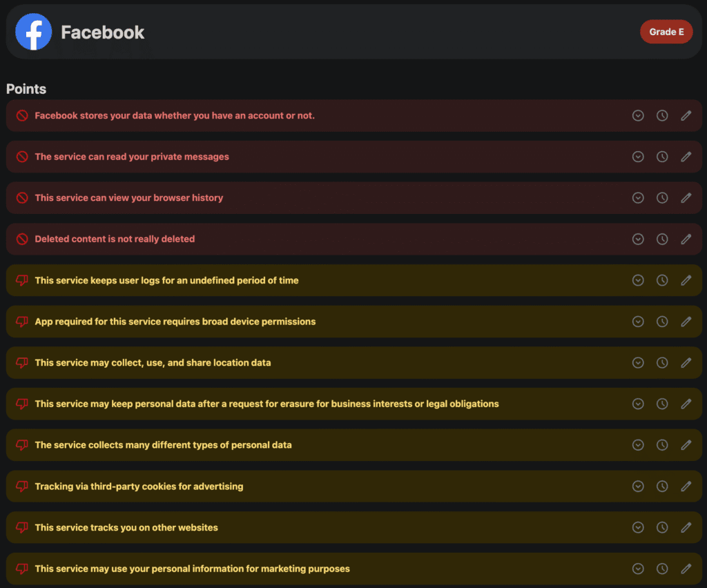View history of 'tracks you on other websites'
The width and height of the screenshot is (707, 588).
point(662,527)
